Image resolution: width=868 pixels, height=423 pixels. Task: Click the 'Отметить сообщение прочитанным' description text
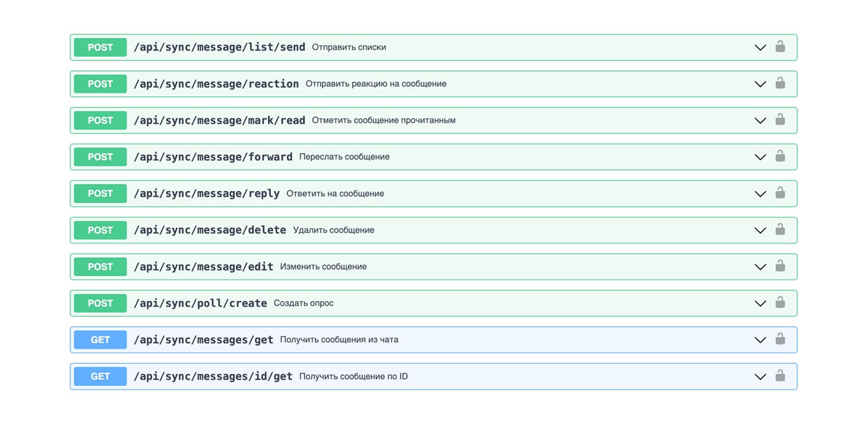(x=383, y=120)
